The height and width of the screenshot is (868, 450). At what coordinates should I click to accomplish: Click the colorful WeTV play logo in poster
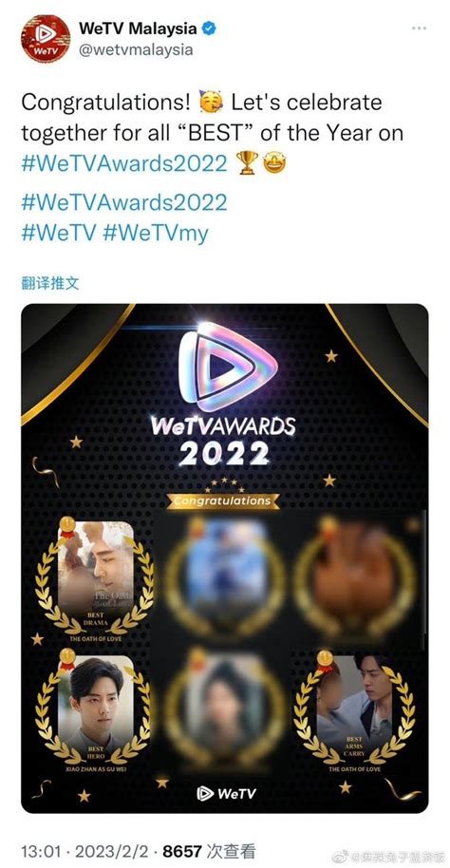point(228,367)
